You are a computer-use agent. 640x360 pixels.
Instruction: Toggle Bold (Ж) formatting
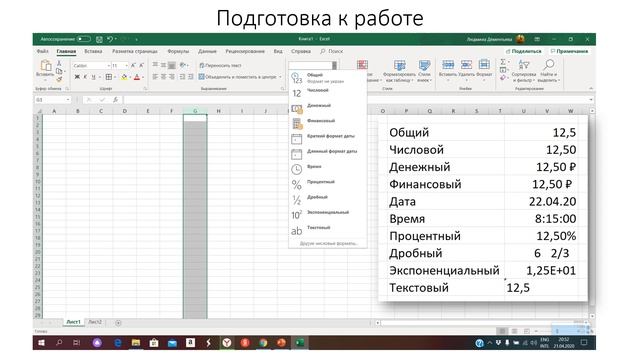[x=77, y=77]
